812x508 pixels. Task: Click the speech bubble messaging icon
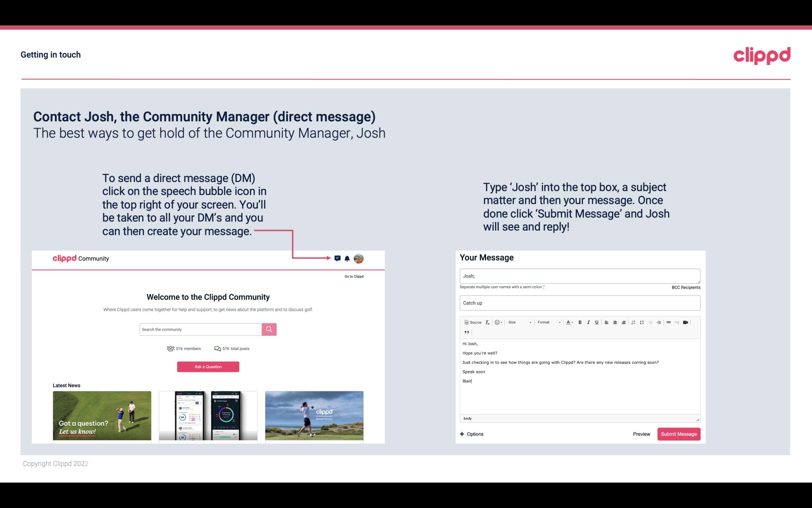[338, 258]
